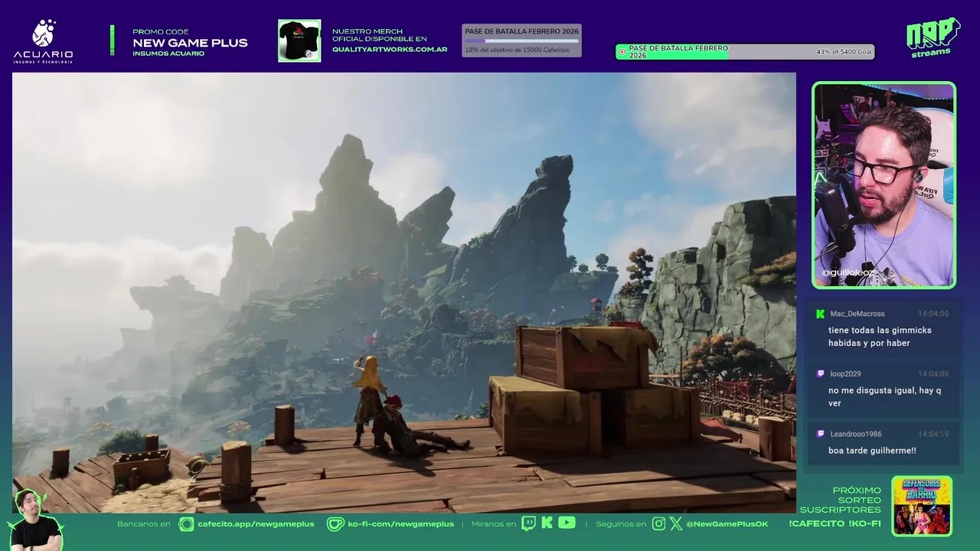This screenshot has height=551, width=980.
Task: Click the Kick icon in bottom bar
Action: [547, 523]
